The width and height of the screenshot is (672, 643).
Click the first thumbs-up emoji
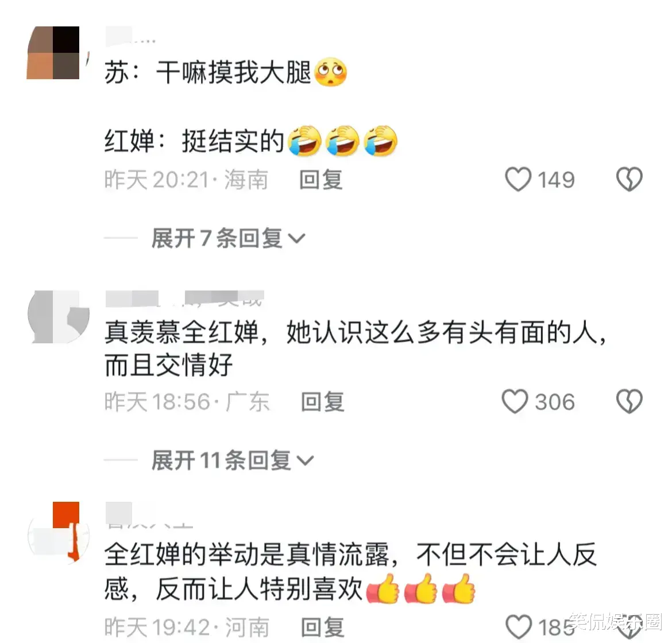tap(383, 588)
